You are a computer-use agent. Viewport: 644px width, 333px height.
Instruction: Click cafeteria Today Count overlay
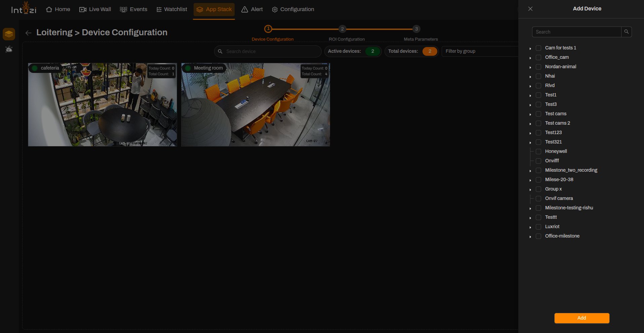[x=161, y=68]
